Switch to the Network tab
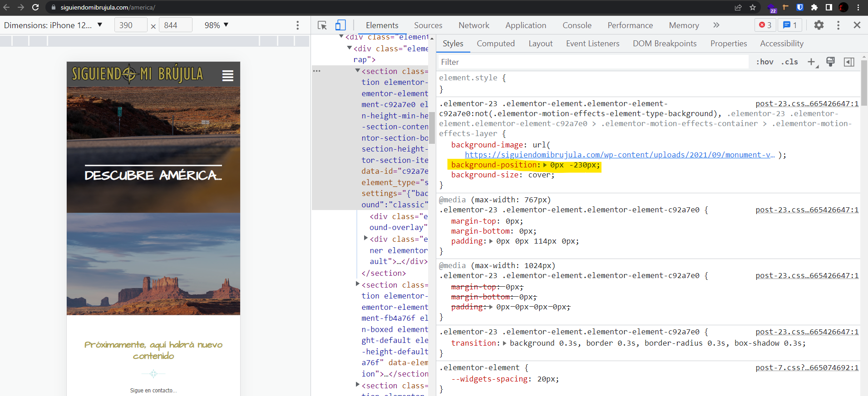 pos(474,25)
